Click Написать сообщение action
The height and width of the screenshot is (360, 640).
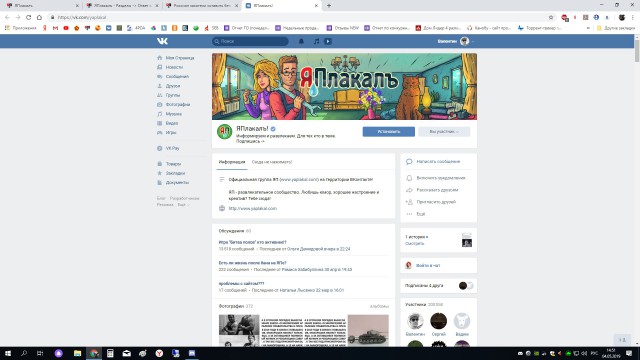coord(438,162)
